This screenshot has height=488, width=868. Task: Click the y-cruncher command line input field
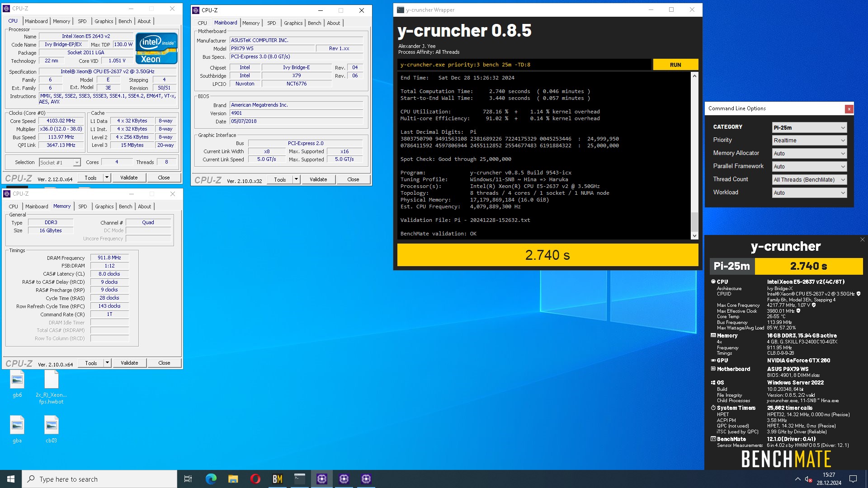[x=524, y=65]
